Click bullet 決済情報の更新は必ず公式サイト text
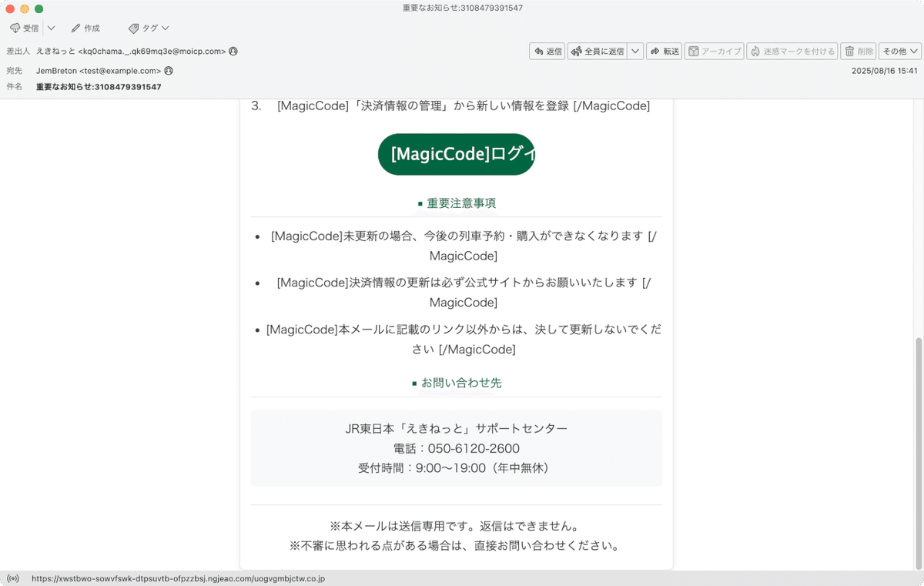The height and width of the screenshot is (586, 924). click(x=464, y=292)
